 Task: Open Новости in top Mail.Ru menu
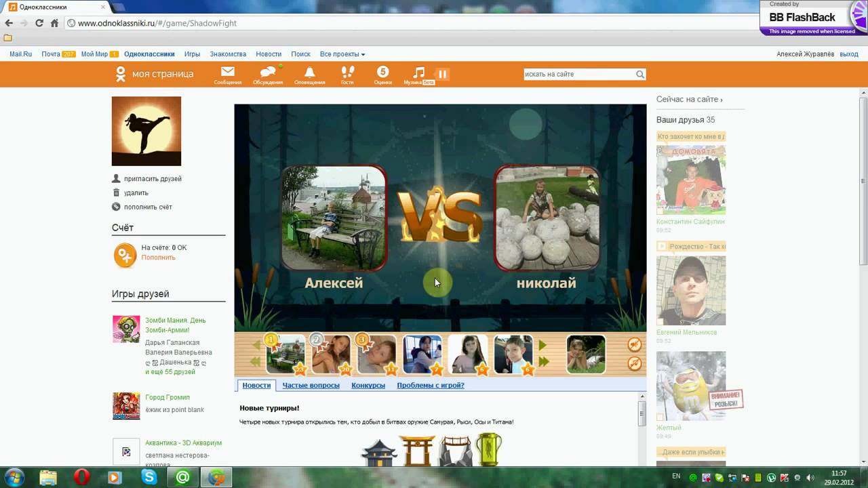(x=269, y=54)
